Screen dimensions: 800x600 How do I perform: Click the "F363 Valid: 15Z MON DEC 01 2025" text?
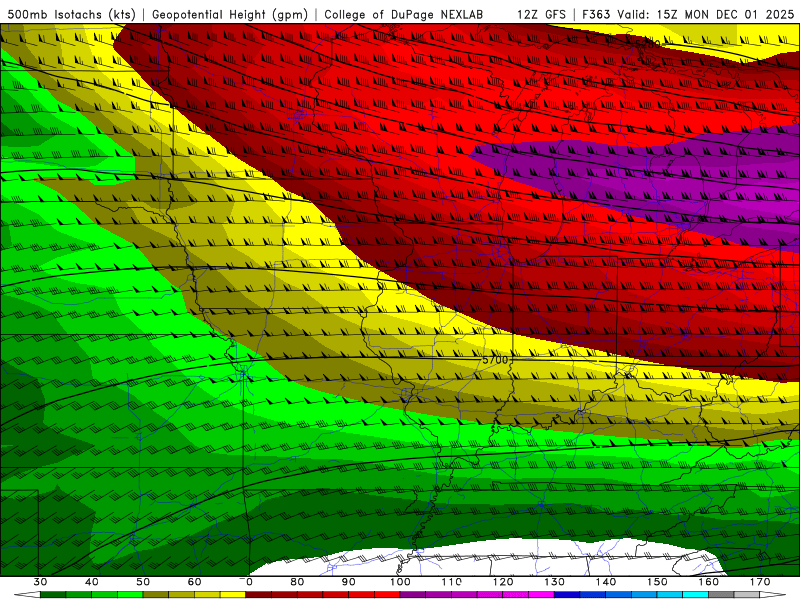point(688,15)
